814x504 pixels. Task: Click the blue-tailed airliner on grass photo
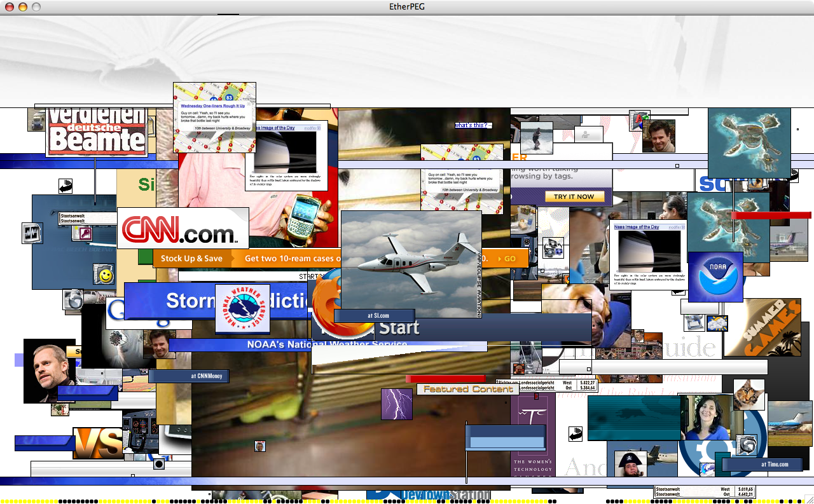(790, 423)
